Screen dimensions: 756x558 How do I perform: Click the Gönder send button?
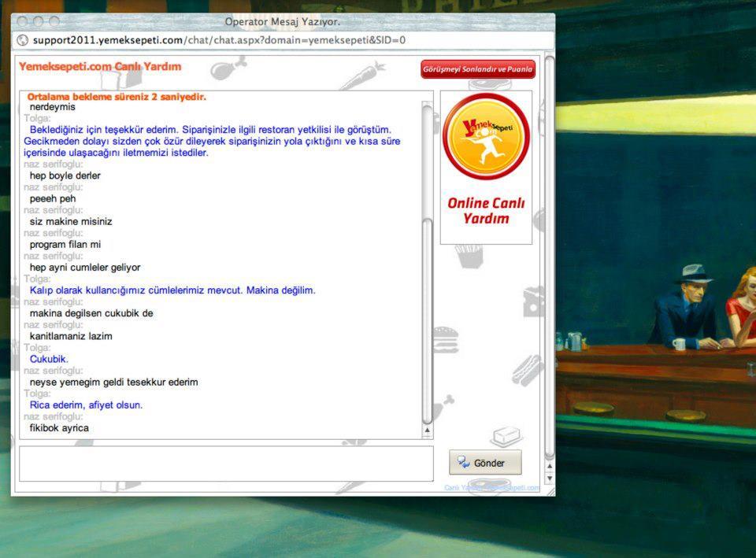(485, 463)
